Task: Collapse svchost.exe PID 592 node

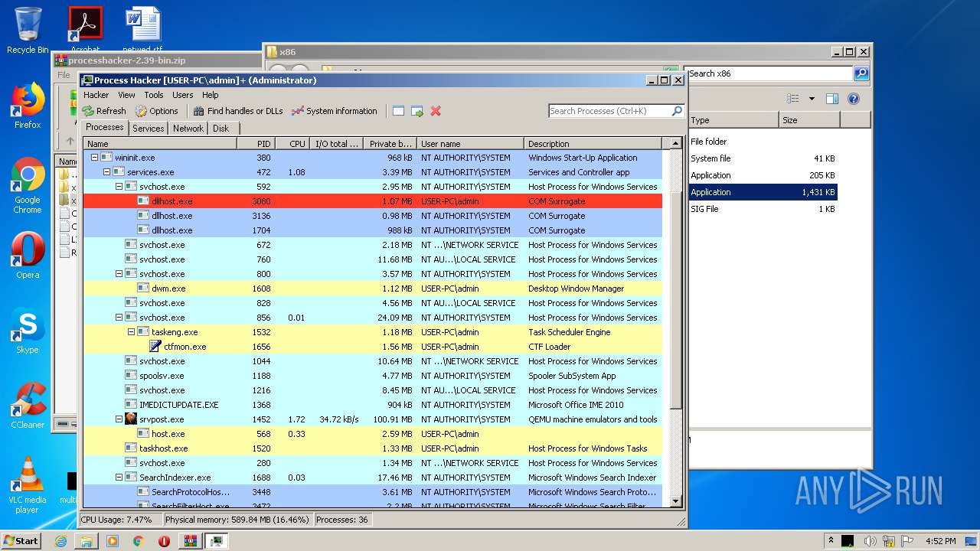Action: [x=119, y=187]
